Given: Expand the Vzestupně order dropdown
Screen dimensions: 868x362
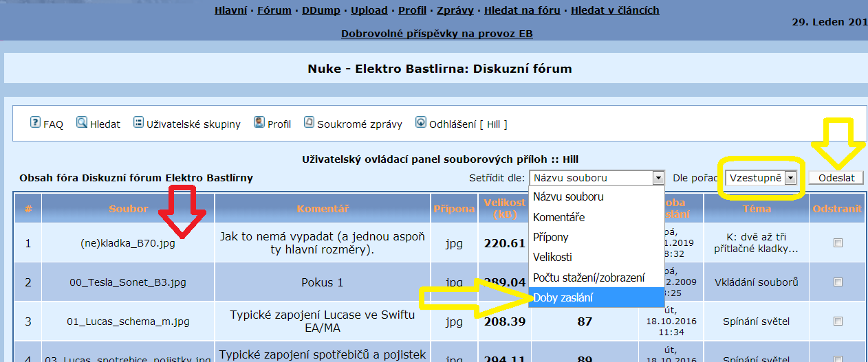Looking at the screenshot, I should (790, 178).
